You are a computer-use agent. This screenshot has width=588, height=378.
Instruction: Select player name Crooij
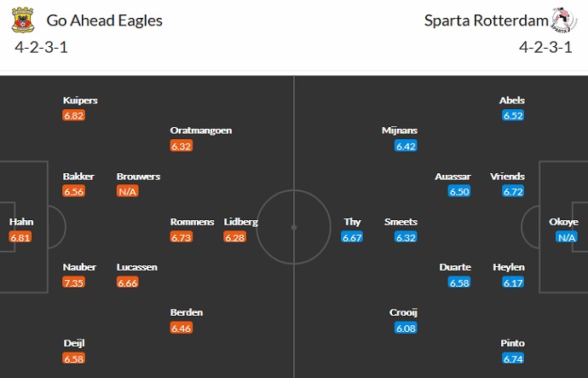[404, 312]
